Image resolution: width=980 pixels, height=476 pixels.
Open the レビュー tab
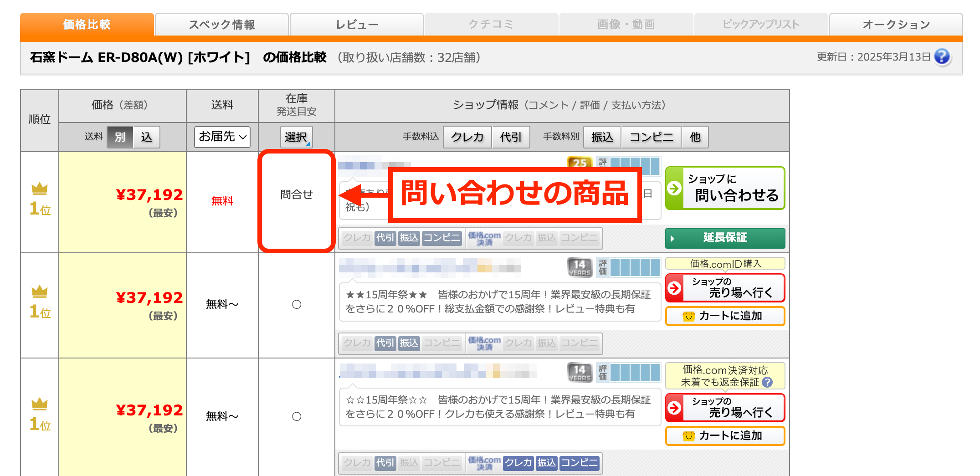click(x=357, y=25)
